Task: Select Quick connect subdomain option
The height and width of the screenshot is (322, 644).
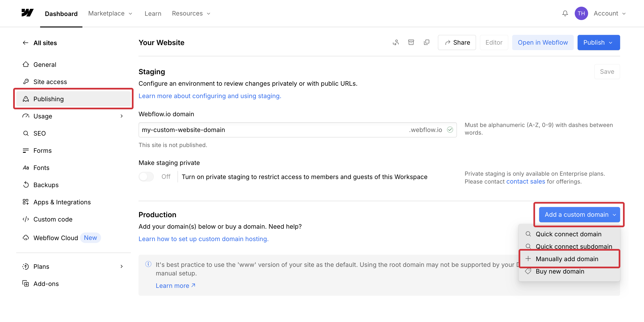Action: pyautogui.click(x=569, y=246)
